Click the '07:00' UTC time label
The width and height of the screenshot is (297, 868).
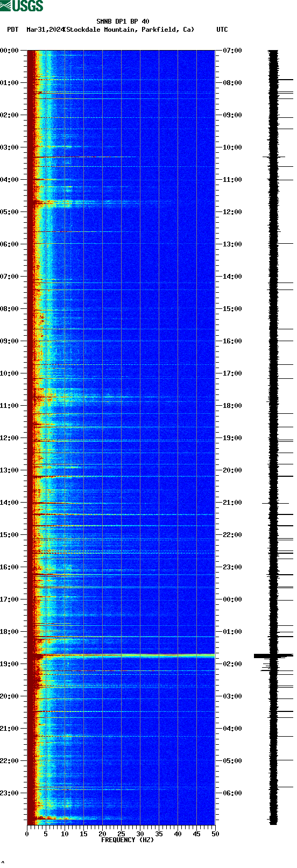click(232, 51)
